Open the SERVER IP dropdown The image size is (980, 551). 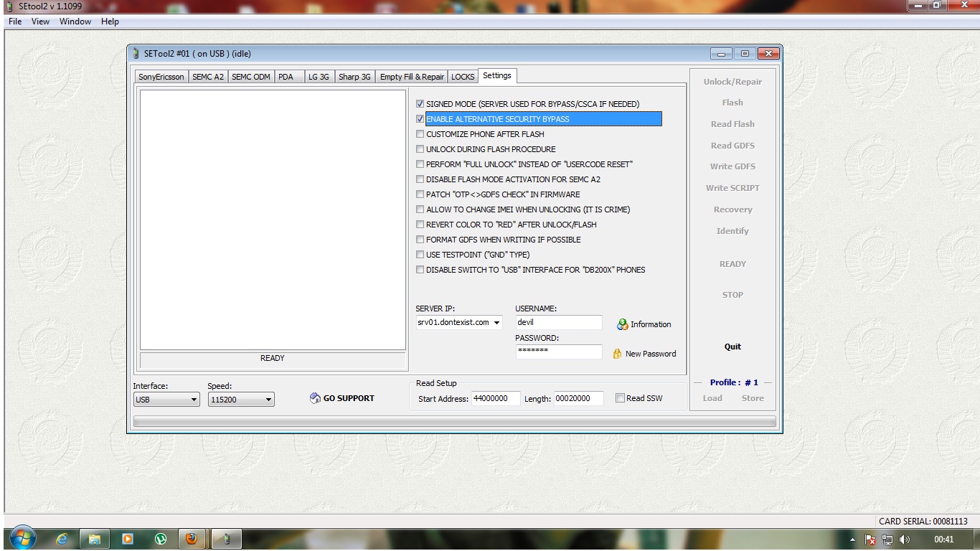click(x=496, y=323)
